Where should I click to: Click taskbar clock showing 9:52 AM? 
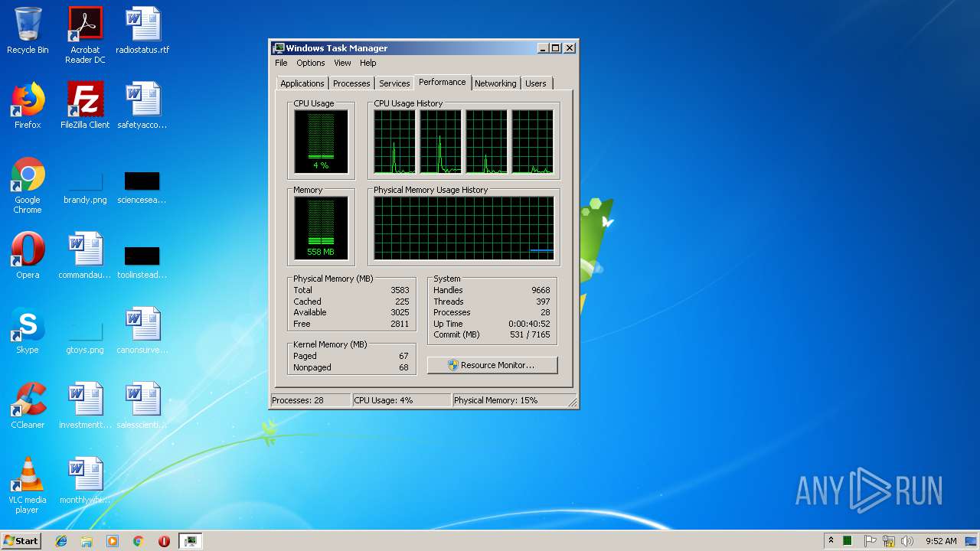[941, 541]
